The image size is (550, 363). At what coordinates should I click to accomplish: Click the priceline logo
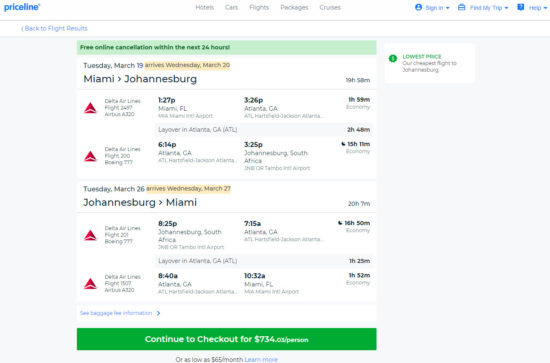tap(22, 7)
